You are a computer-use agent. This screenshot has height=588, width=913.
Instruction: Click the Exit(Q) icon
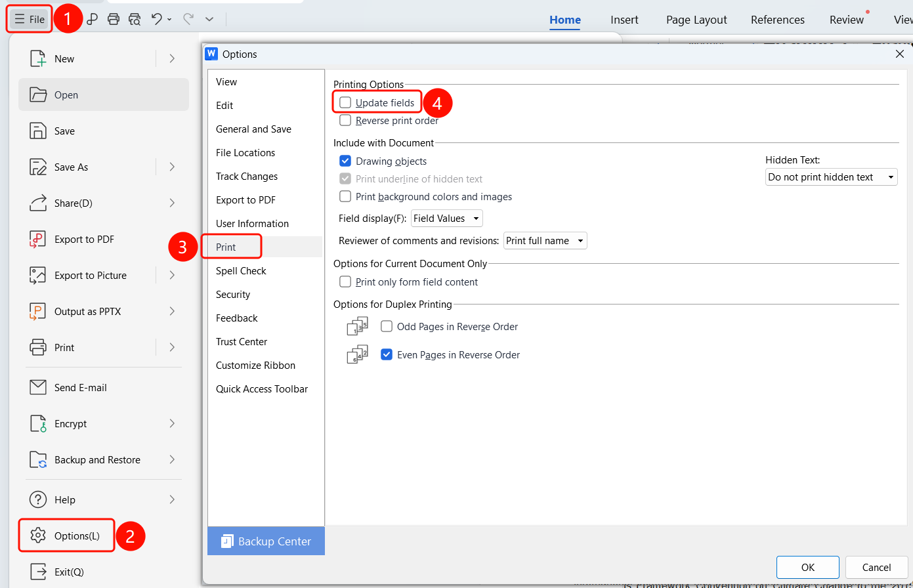(x=38, y=572)
